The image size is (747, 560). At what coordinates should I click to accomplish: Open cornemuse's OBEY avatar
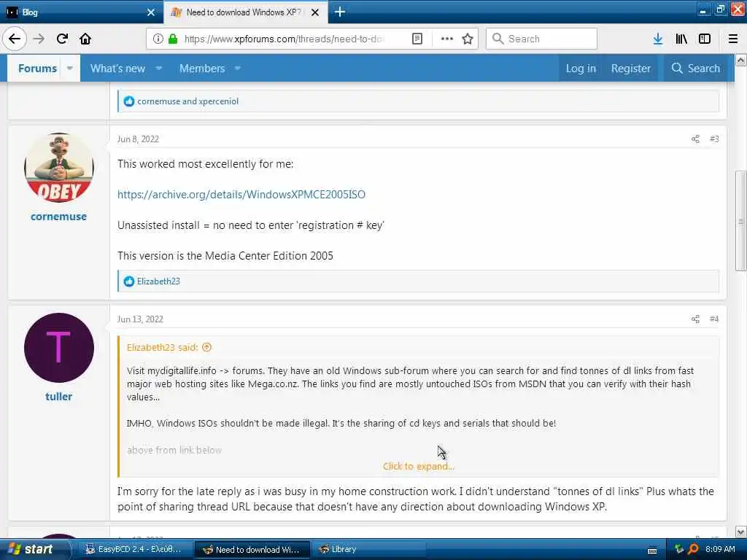pyautogui.click(x=58, y=168)
